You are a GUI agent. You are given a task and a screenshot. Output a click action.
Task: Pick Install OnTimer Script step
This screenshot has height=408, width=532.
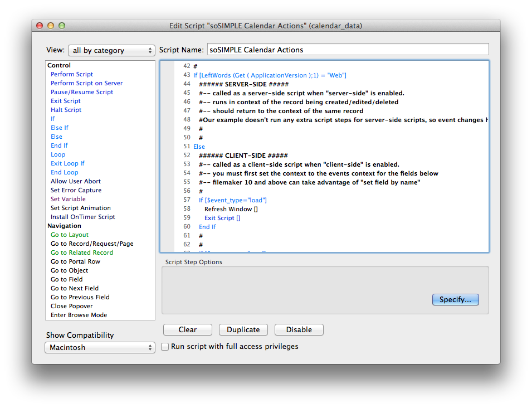coord(83,217)
